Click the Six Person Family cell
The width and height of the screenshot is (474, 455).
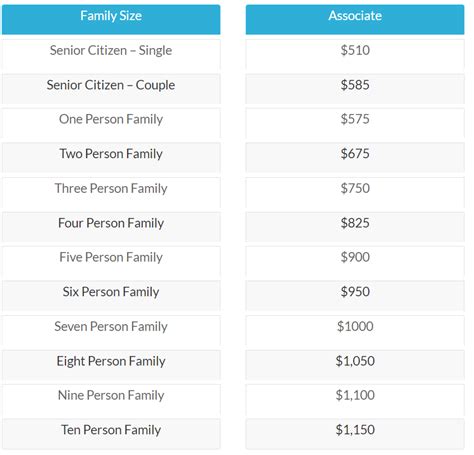pos(111,296)
